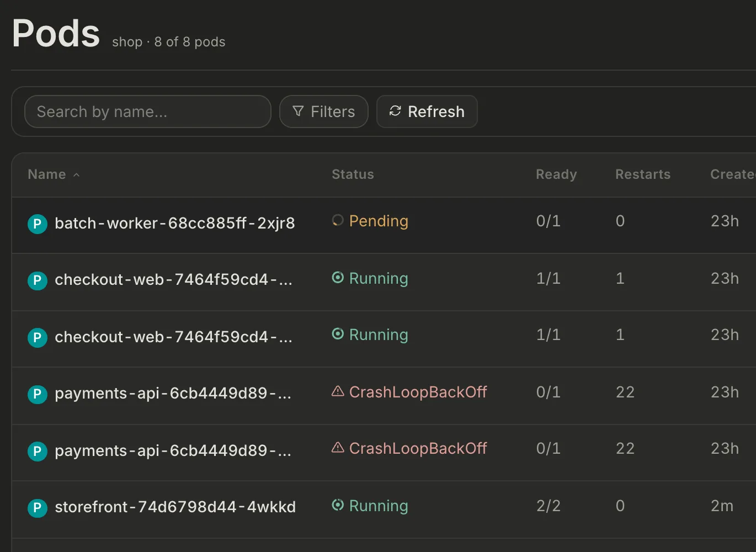
Task: Click the pod icon beside batch-worker-68cc885ff-2xjr8
Action: pos(38,224)
